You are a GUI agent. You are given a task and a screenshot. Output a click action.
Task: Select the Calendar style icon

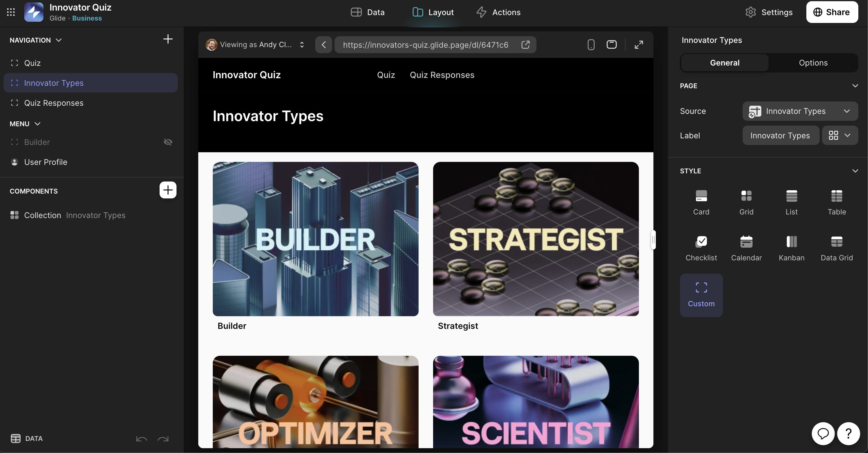click(747, 249)
